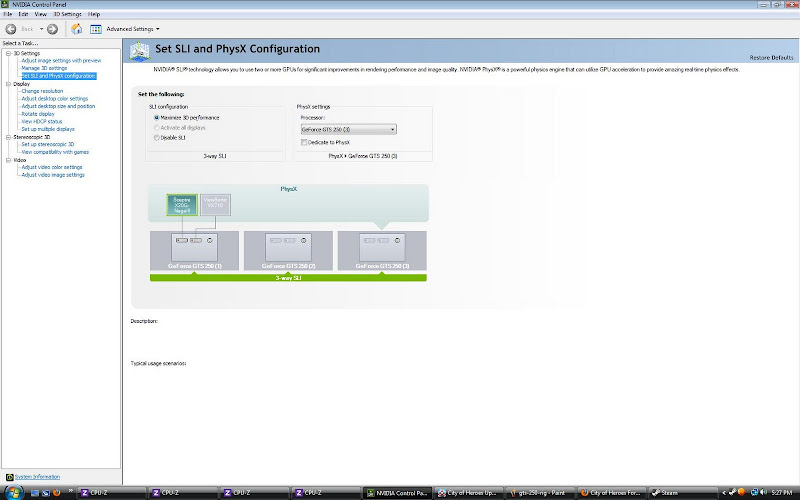Image resolution: width=800 pixels, height=500 pixels.
Task: Open the PhysX Processor dropdown
Action: [x=348, y=130]
